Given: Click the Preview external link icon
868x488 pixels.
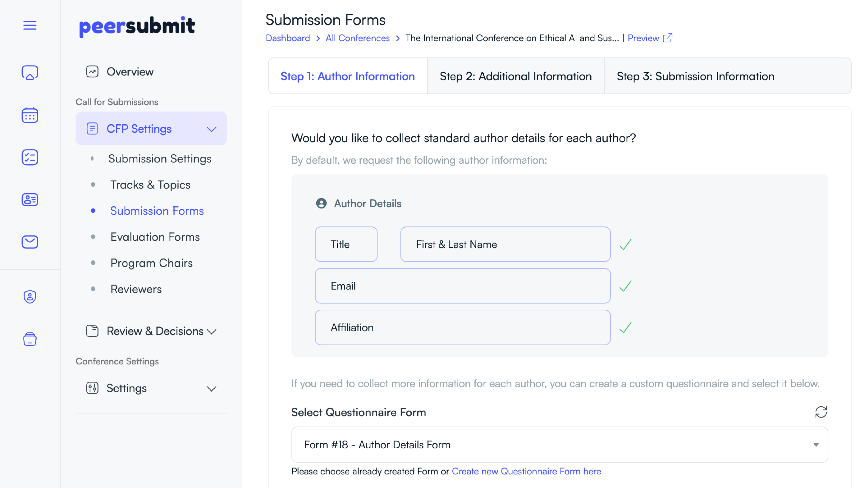Looking at the screenshot, I should (668, 38).
